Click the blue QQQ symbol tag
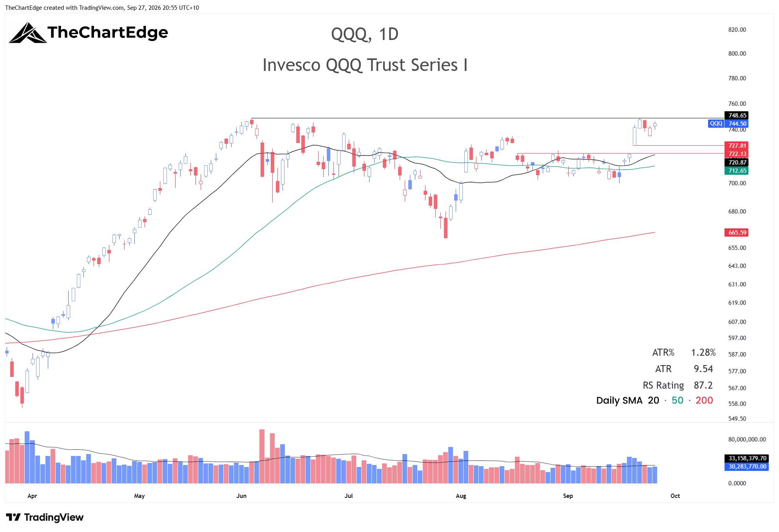This screenshot has width=779, height=532. [716, 123]
